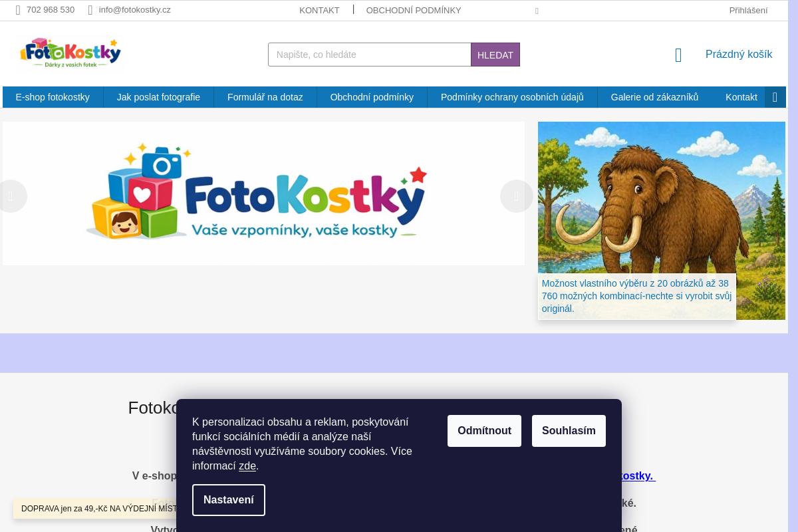Image resolution: width=798 pixels, height=532 pixels.
Task: Open the shopping cart icon
Action: coord(678,55)
